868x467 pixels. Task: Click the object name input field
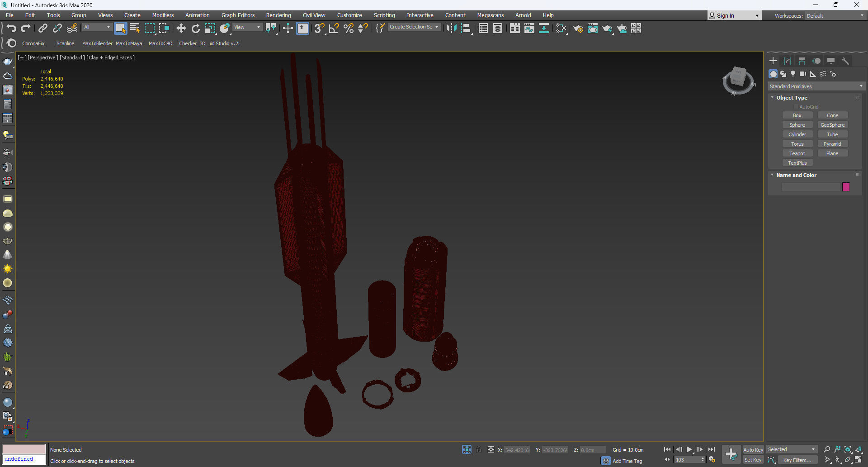coord(811,187)
